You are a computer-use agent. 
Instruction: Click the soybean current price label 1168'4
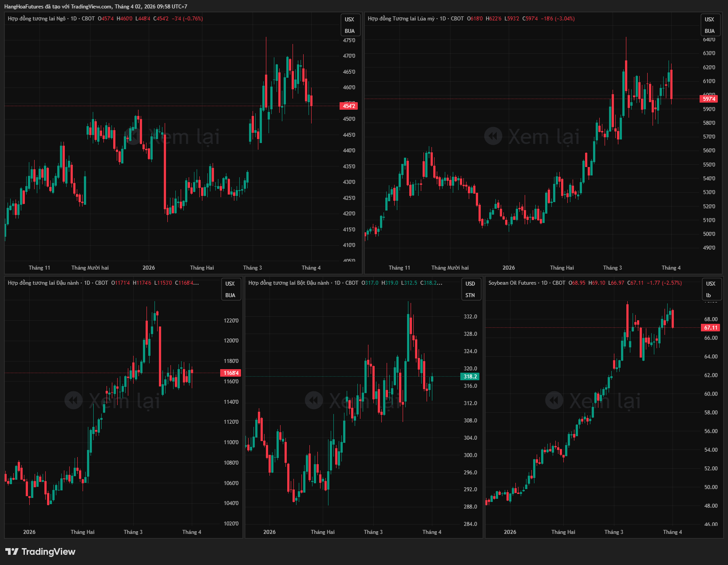(231, 373)
